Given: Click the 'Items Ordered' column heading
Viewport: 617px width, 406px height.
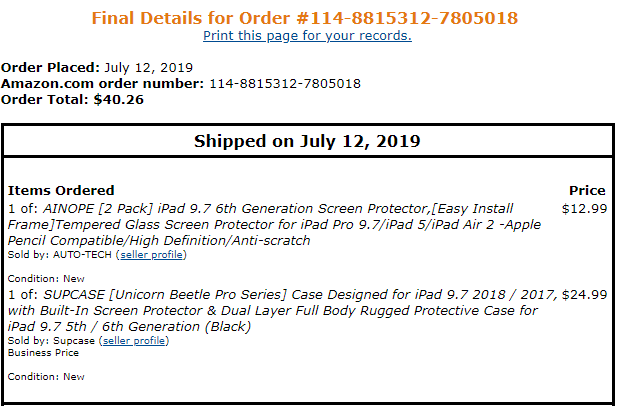Looking at the screenshot, I should pos(61,190).
